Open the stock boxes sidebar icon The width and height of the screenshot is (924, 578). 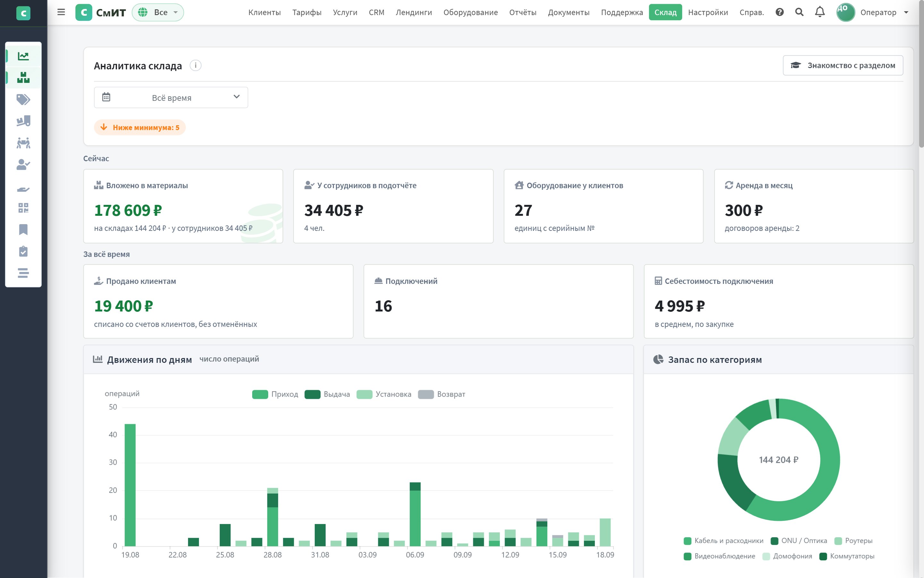[23, 78]
